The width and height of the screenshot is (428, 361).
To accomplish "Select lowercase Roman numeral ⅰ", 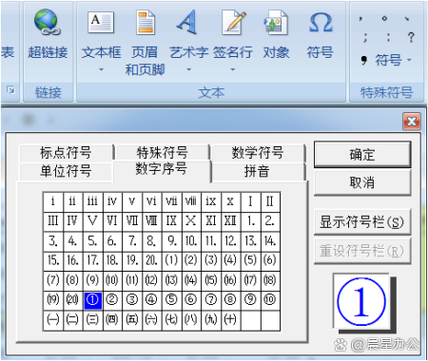I will pyautogui.click(x=53, y=201).
